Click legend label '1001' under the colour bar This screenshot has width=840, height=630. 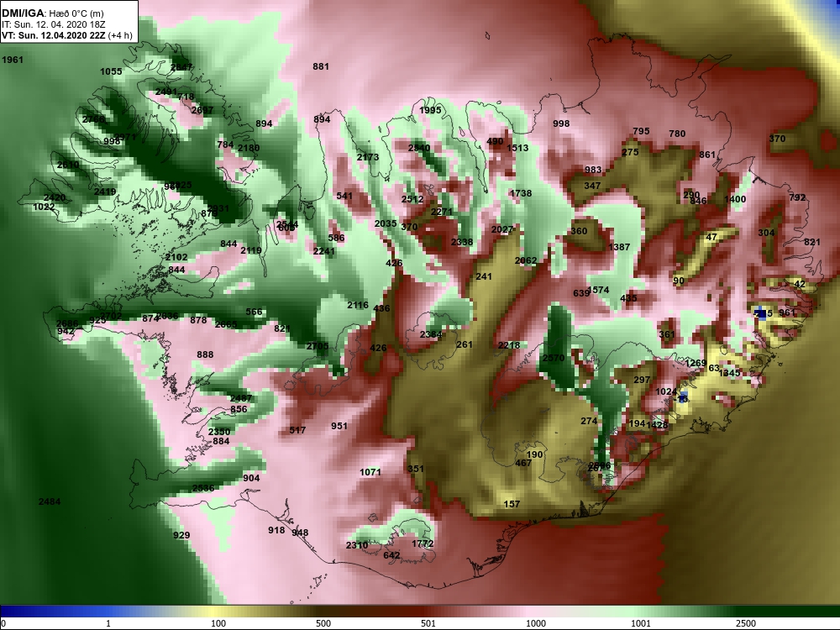[x=640, y=623]
